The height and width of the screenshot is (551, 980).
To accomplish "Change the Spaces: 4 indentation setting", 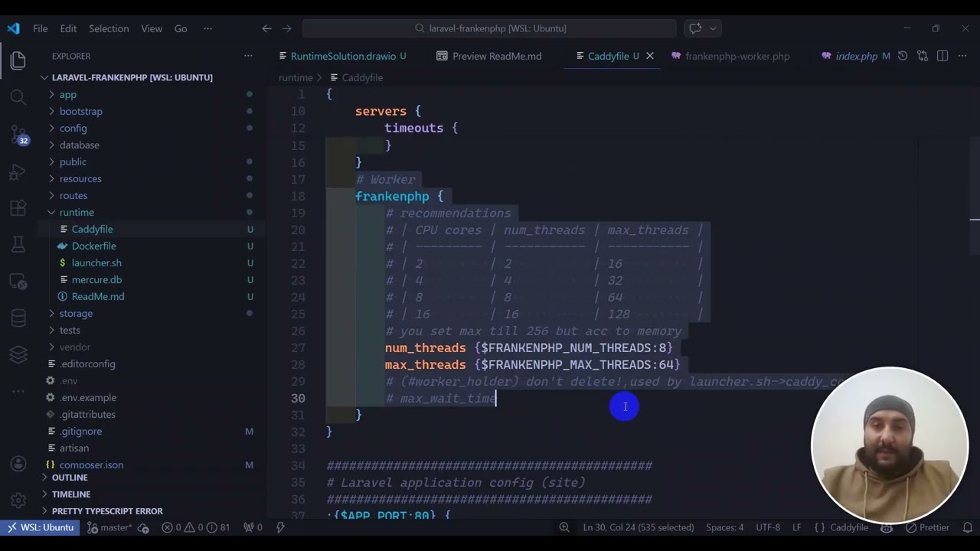I will click(x=724, y=527).
